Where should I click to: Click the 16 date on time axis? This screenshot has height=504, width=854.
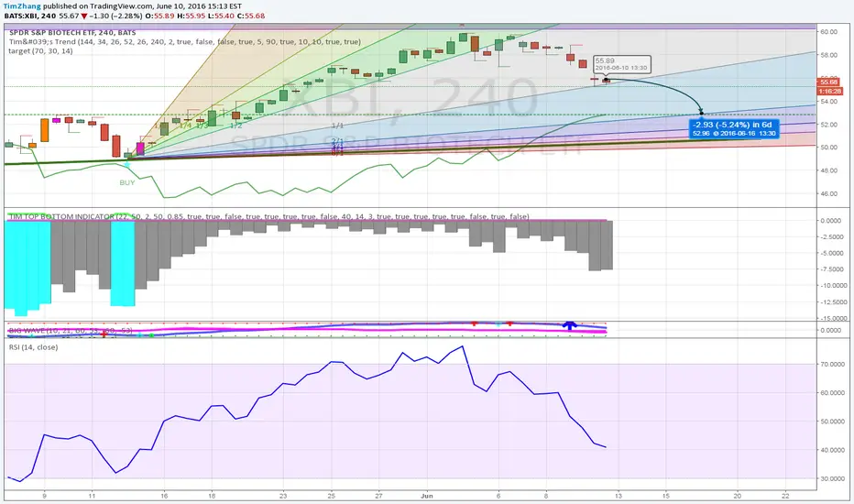click(x=164, y=496)
